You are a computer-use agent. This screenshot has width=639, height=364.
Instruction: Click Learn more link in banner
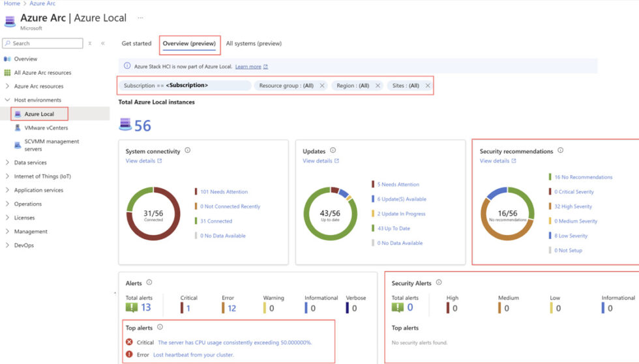pos(248,67)
